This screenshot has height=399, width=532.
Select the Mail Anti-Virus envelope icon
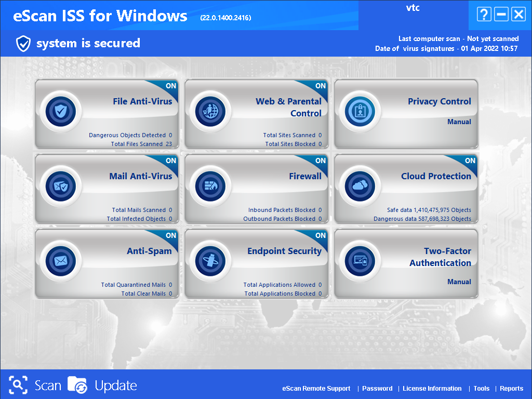61,185
